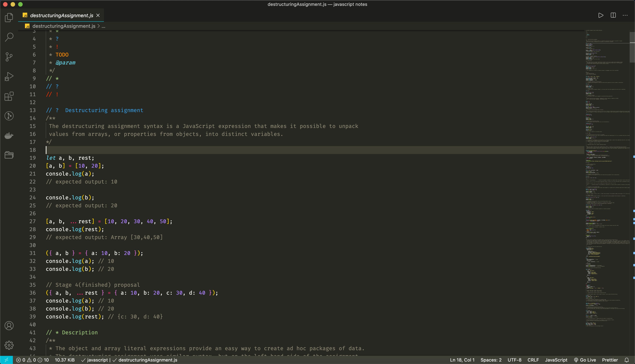Open the Run and Debug view

coord(9,77)
